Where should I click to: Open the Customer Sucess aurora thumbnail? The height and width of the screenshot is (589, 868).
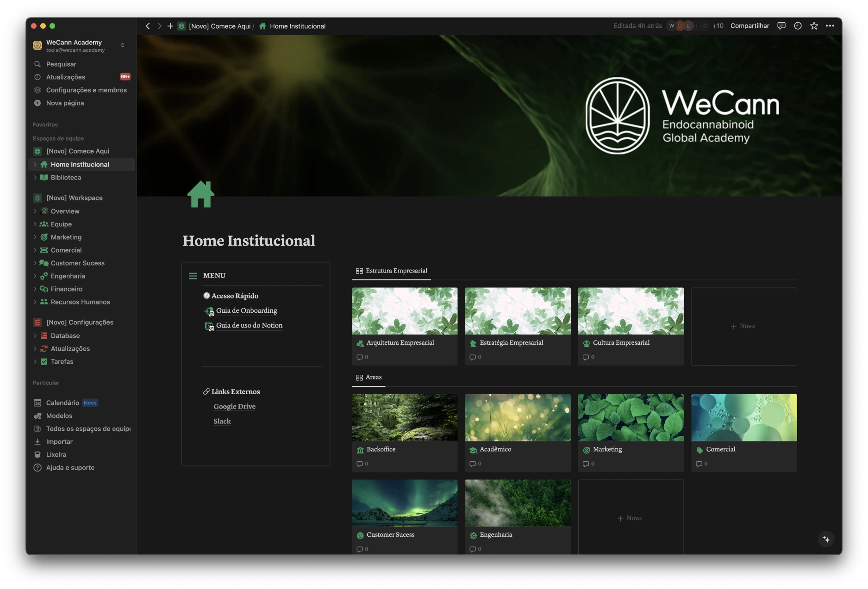pos(405,503)
